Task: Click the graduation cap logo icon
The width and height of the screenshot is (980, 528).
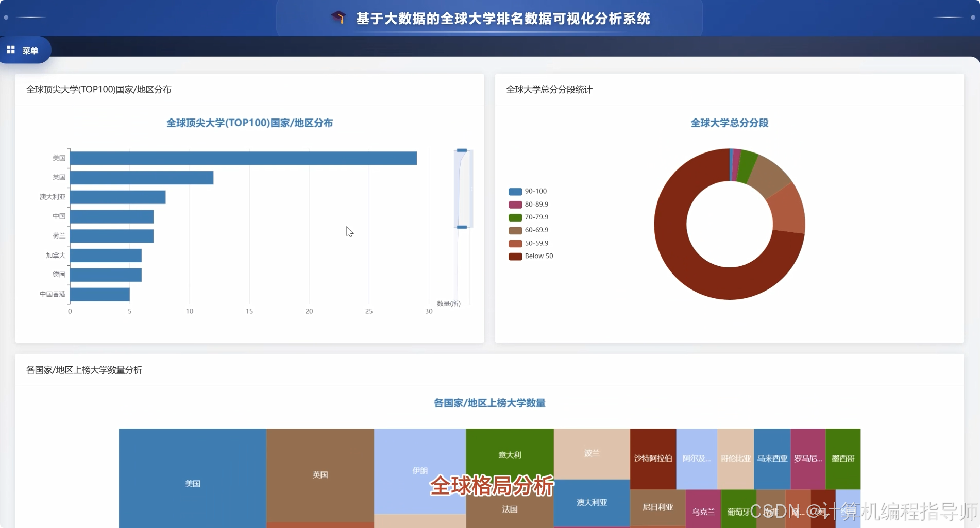Action: click(338, 18)
